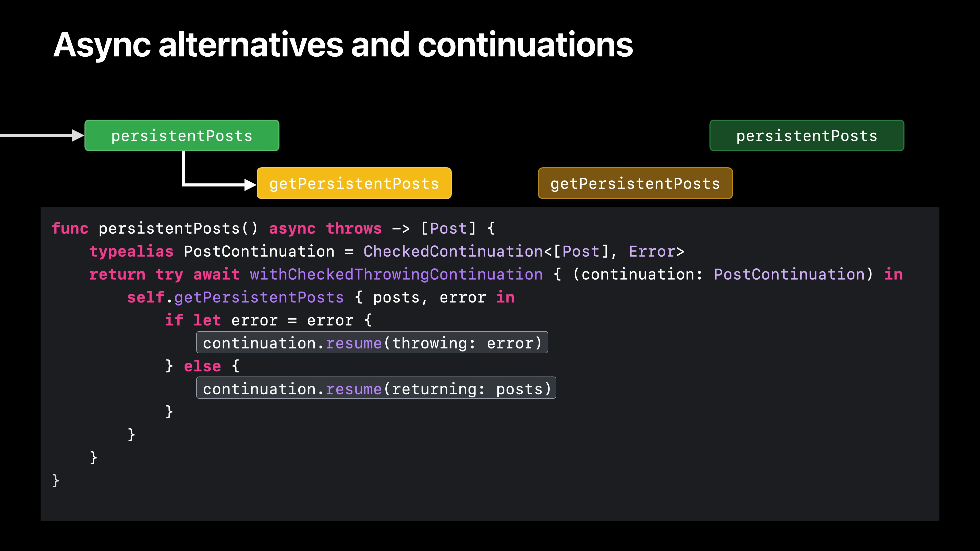The image size is (980, 551).
Task: Click the dark green persistentPosts box
Action: (x=806, y=136)
